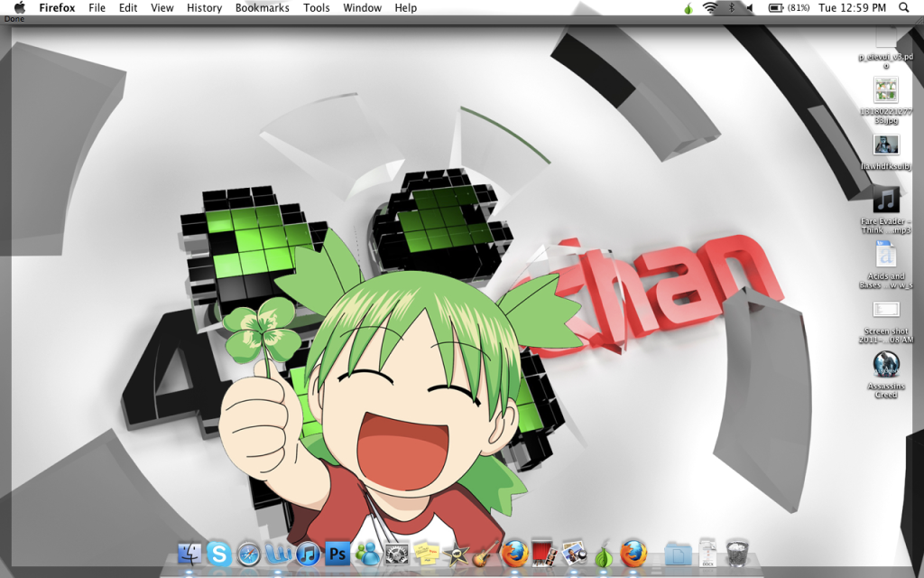Click the Firefox dock icon beside the onion
The image size is (924, 578).
click(633, 554)
